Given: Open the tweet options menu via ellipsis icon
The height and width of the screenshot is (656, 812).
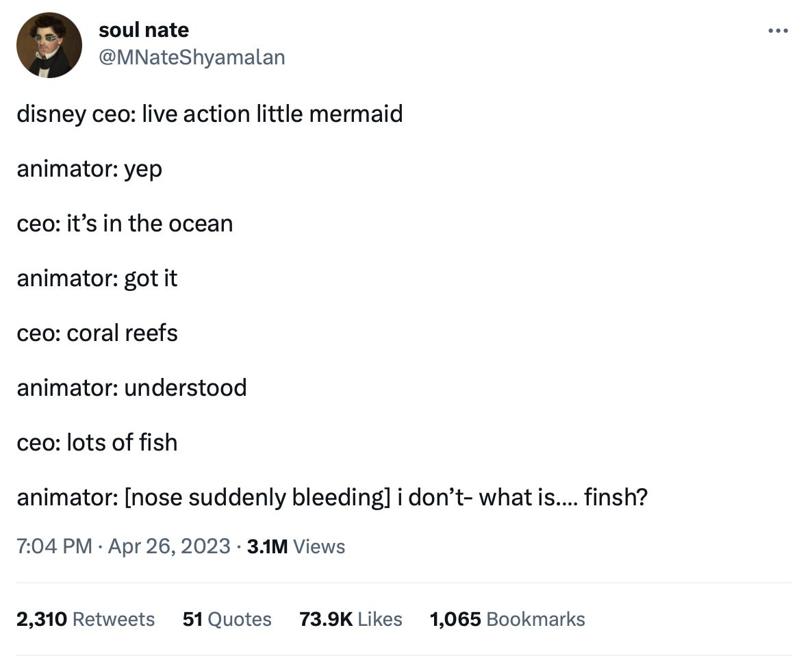Looking at the screenshot, I should click(x=778, y=30).
